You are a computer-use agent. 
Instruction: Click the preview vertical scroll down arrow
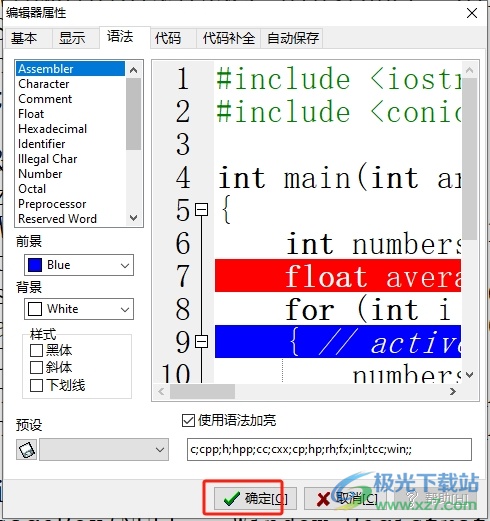tap(470, 375)
